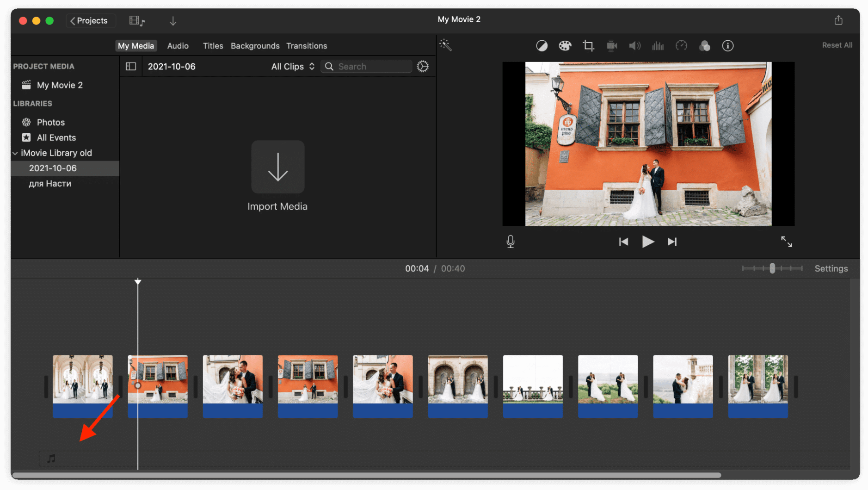Viewport: 868px width, 490px height.
Task: Select first timeline clip with archway
Action: tap(83, 386)
